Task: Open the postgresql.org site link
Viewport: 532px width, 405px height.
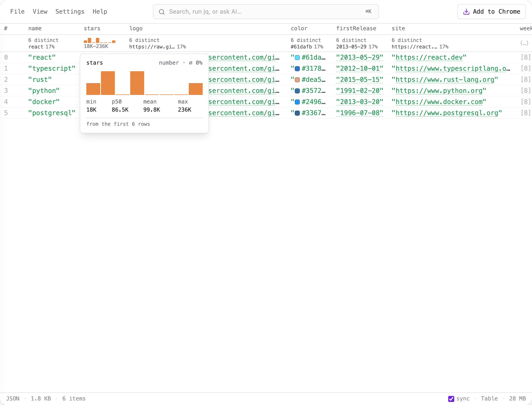Action: (x=447, y=113)
